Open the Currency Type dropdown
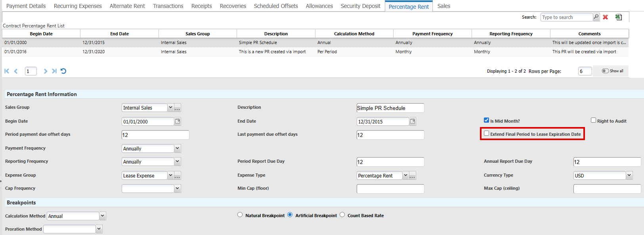 tap(629, 175)
